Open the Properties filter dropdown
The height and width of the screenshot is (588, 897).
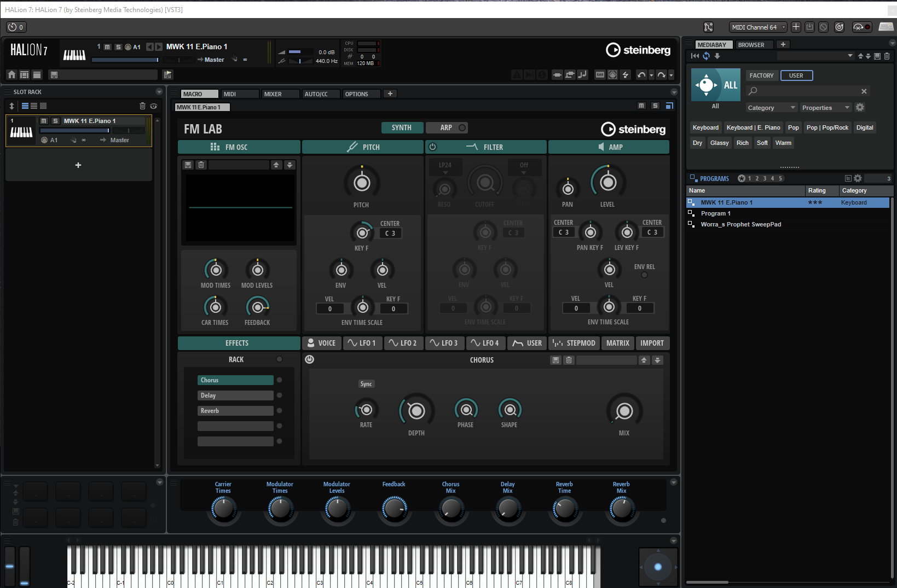[x=825, y=108]
